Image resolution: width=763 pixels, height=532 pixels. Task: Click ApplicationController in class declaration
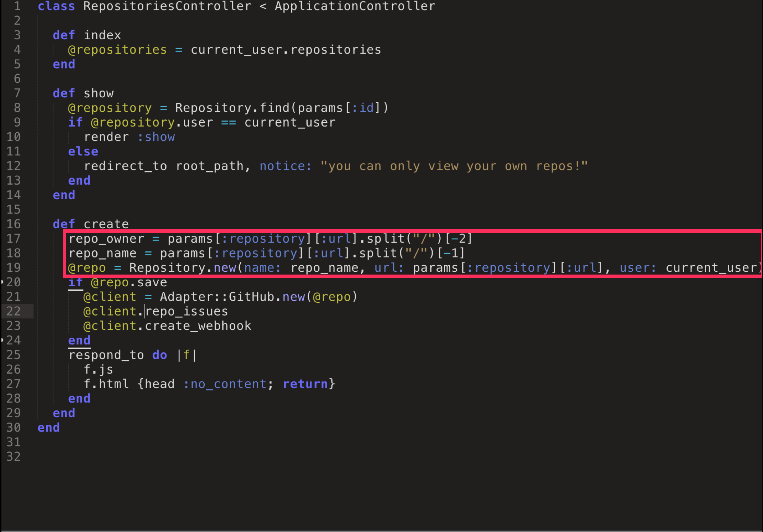355,6
